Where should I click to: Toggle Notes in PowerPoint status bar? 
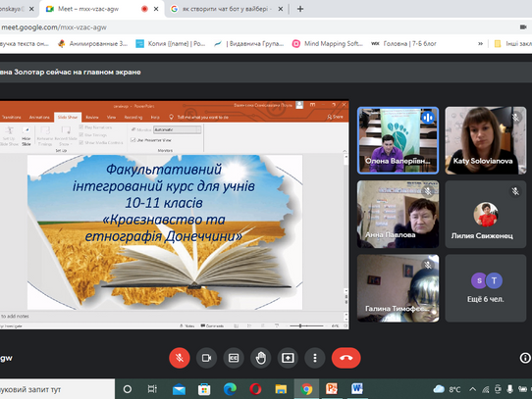(x=186, y=325)
